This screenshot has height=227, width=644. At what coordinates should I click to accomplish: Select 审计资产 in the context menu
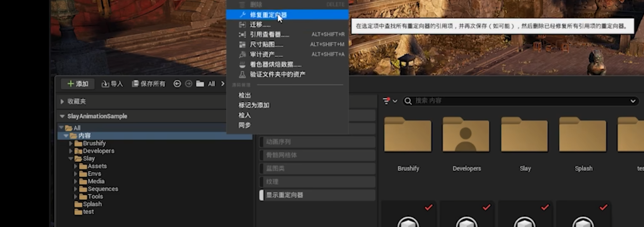click(287, 55)
